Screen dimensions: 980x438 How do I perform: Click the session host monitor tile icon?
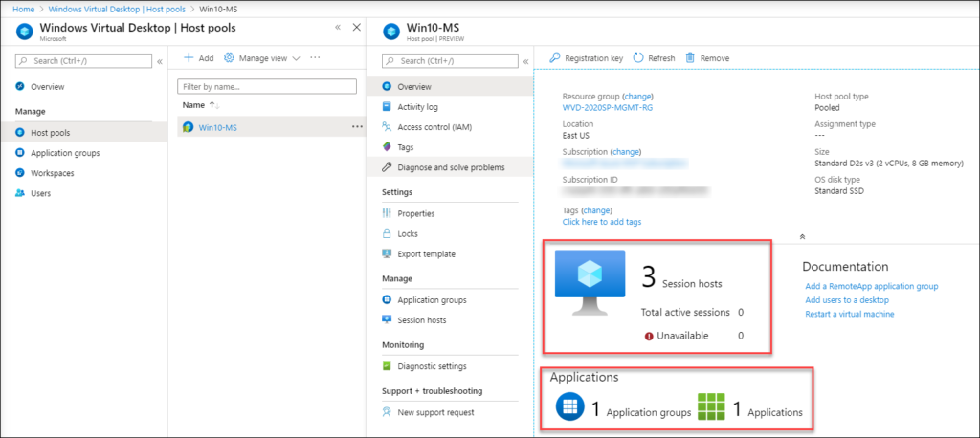pyautogui.click(x=590, y=282)
